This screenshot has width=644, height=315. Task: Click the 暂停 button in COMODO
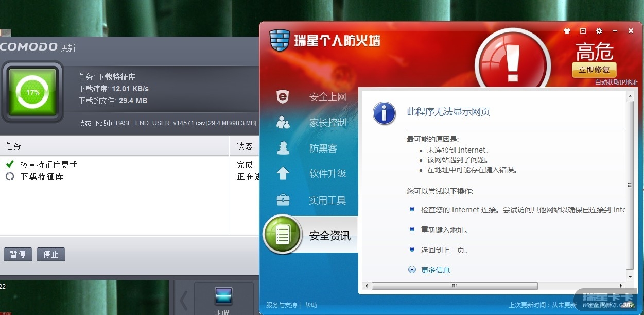tap(18, 254)
